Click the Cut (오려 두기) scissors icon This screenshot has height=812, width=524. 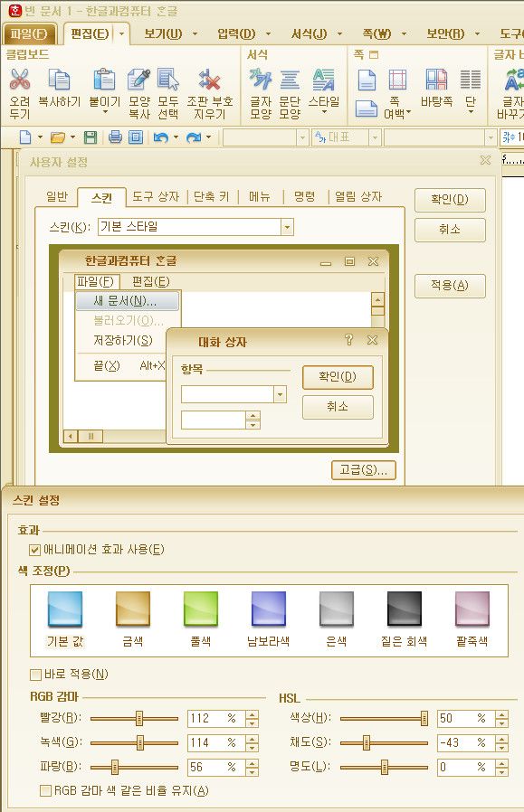[x=20, y=80]
